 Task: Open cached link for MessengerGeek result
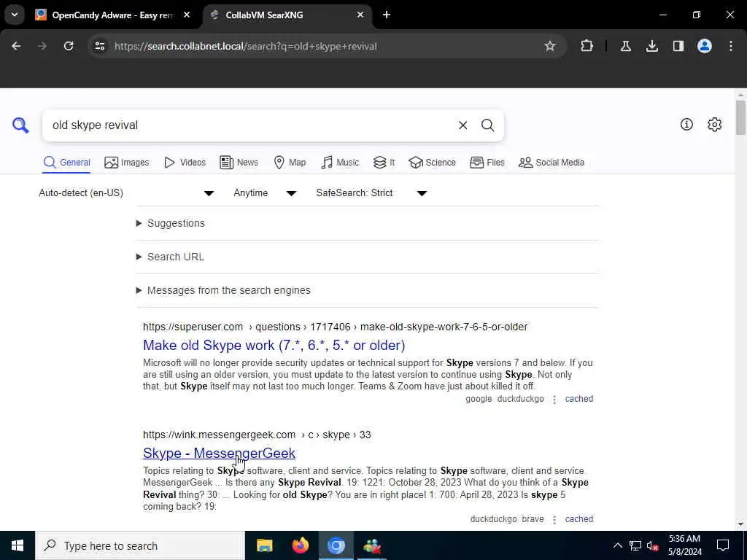tap(578, 519)
